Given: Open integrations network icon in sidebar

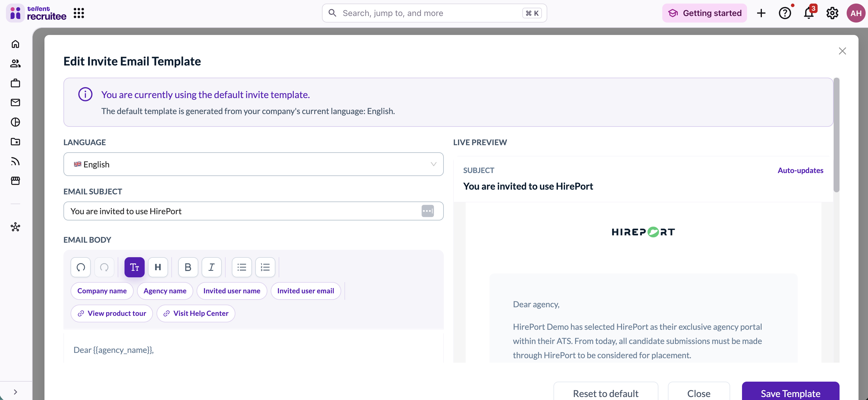Looking at the screenshot, I should coord(15,227).
